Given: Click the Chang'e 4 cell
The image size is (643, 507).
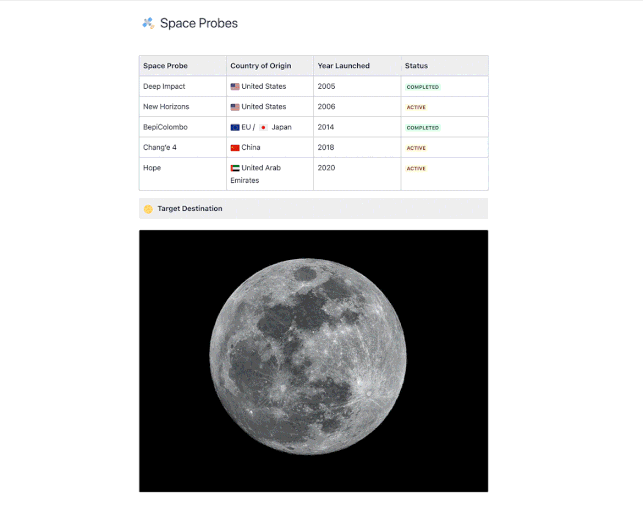Looking at the screenshot, I should (182, 147).
